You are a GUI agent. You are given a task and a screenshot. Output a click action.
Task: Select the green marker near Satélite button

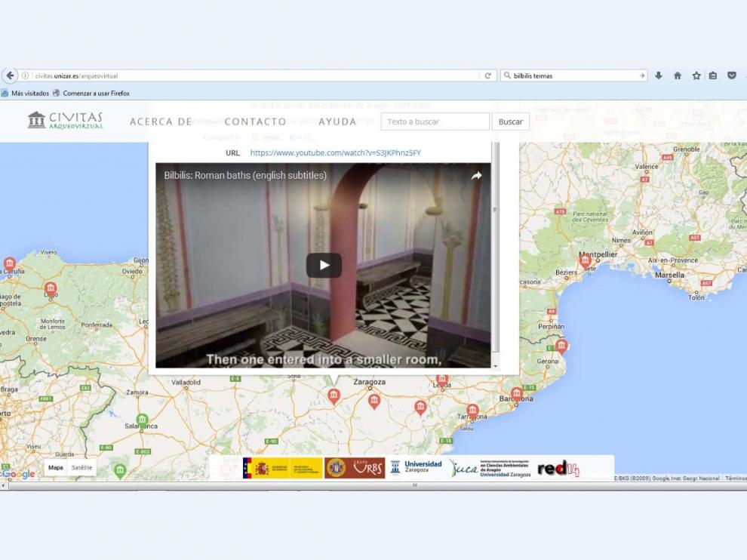120,472
